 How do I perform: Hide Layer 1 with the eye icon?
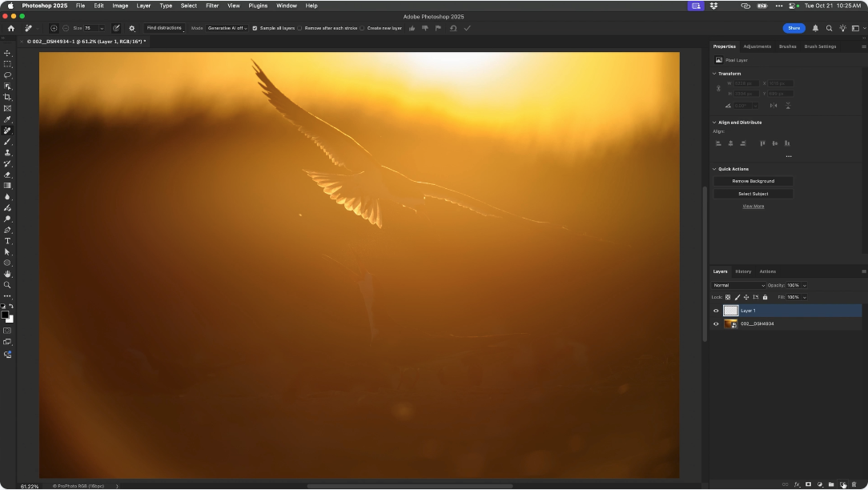[716, 311]
